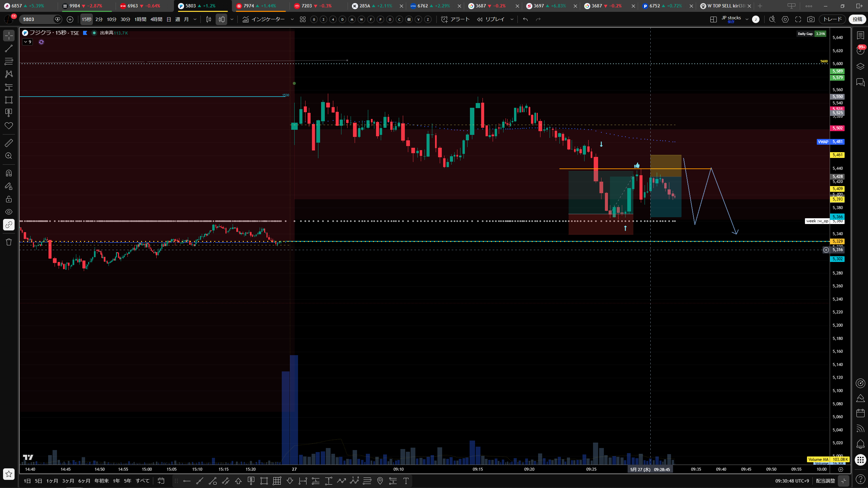
Task: Switch to the 6857 browser tab
Action: (29, 6)
